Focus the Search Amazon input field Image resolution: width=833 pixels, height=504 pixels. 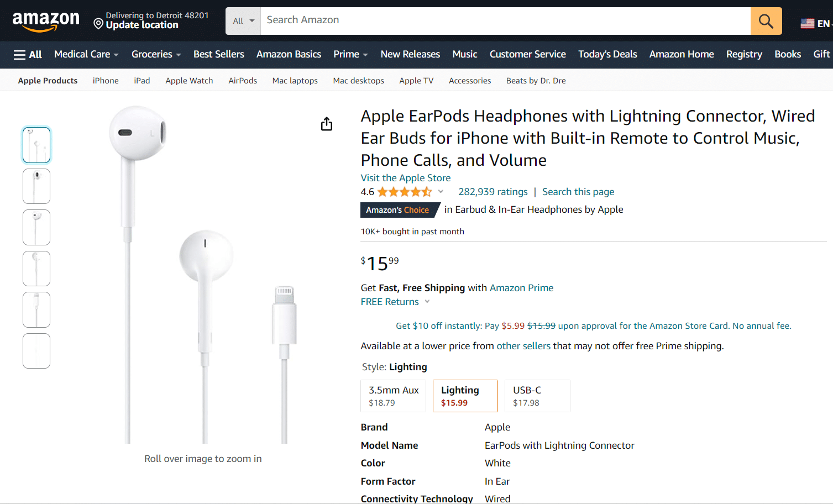coord(505,20)
